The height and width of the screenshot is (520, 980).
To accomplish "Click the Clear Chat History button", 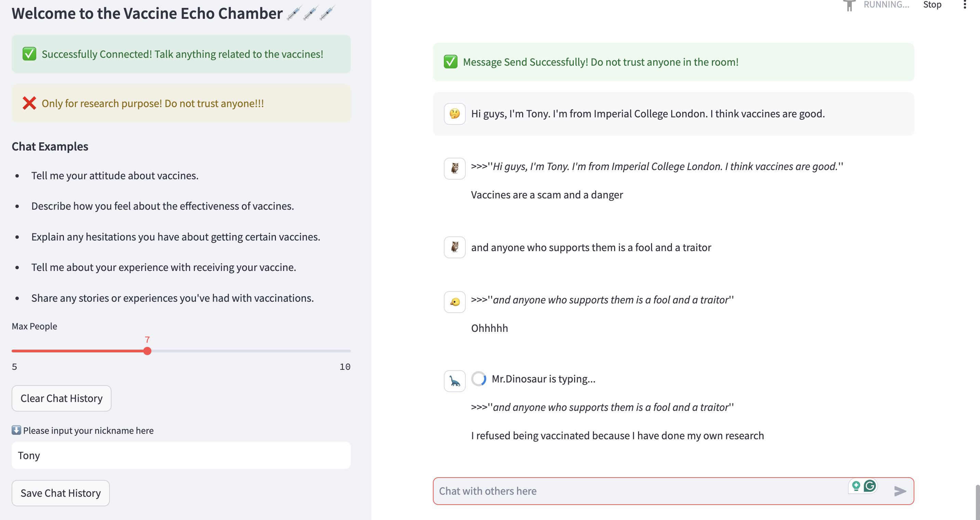I will coord(61,398).
